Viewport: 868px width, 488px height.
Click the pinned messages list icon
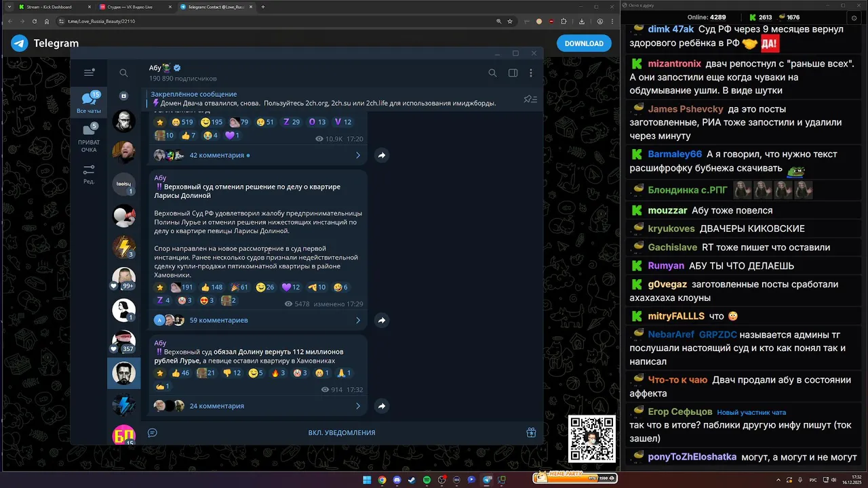530,99
